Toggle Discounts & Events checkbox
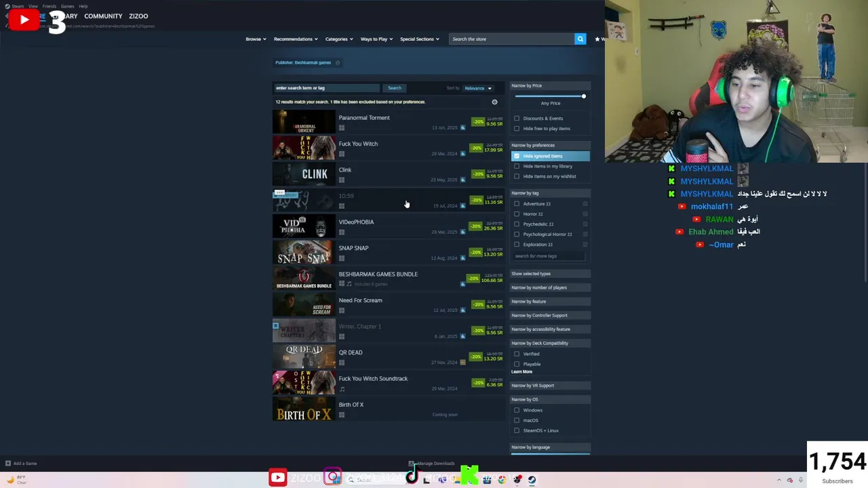This screenshot has height=488, width=868. pos(517,119)
